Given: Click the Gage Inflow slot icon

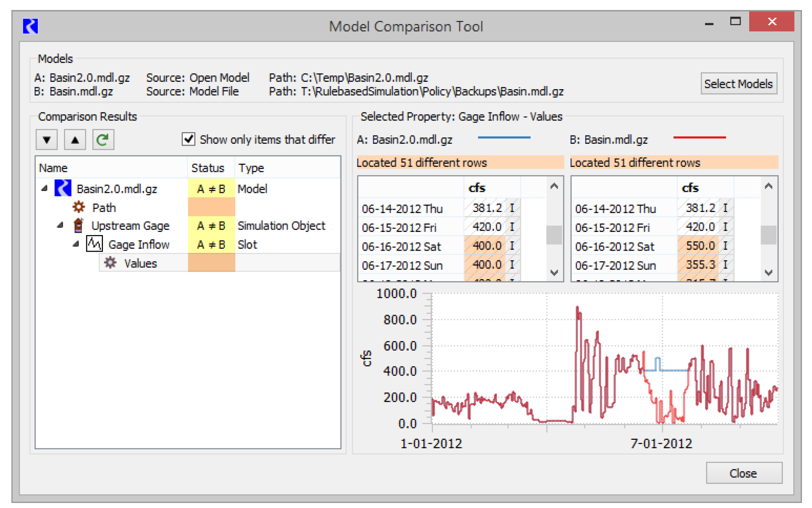Looking at the screenshot, I should [95, 244].
